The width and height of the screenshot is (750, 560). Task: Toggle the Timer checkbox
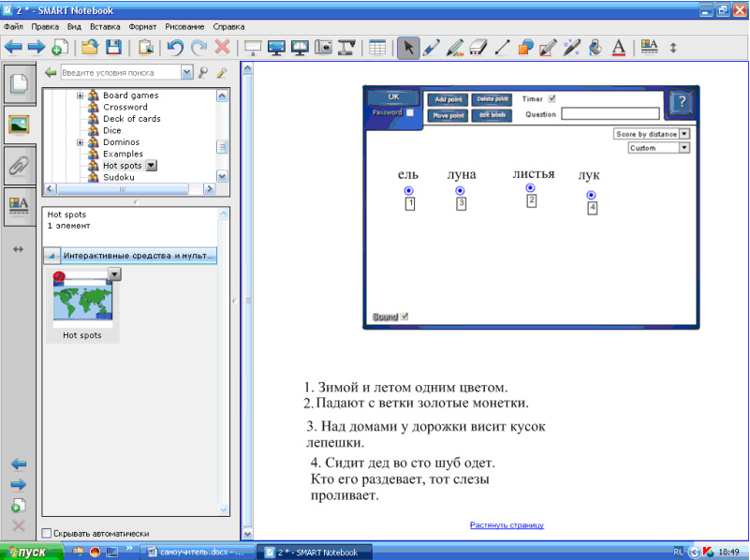551,98
